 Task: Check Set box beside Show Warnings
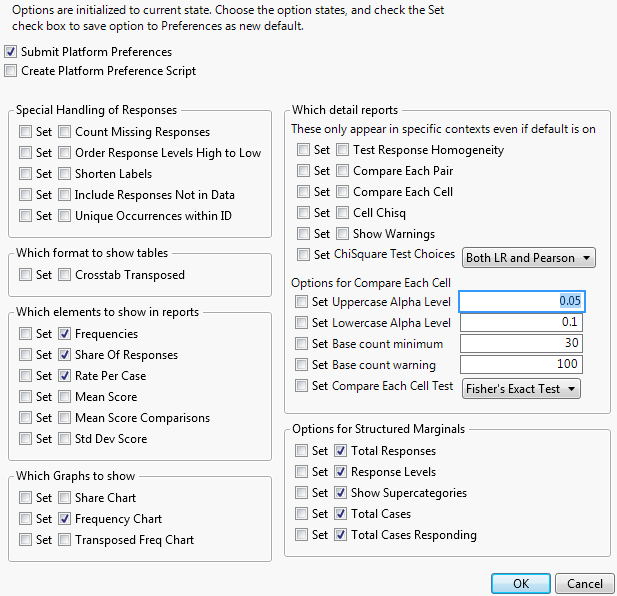point(304,234)
